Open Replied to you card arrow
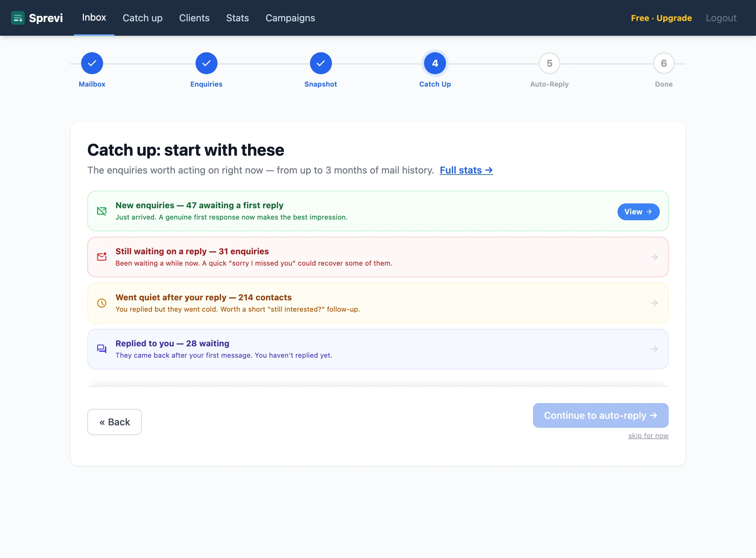The image size is (756, 558). [x=654, y=349]
